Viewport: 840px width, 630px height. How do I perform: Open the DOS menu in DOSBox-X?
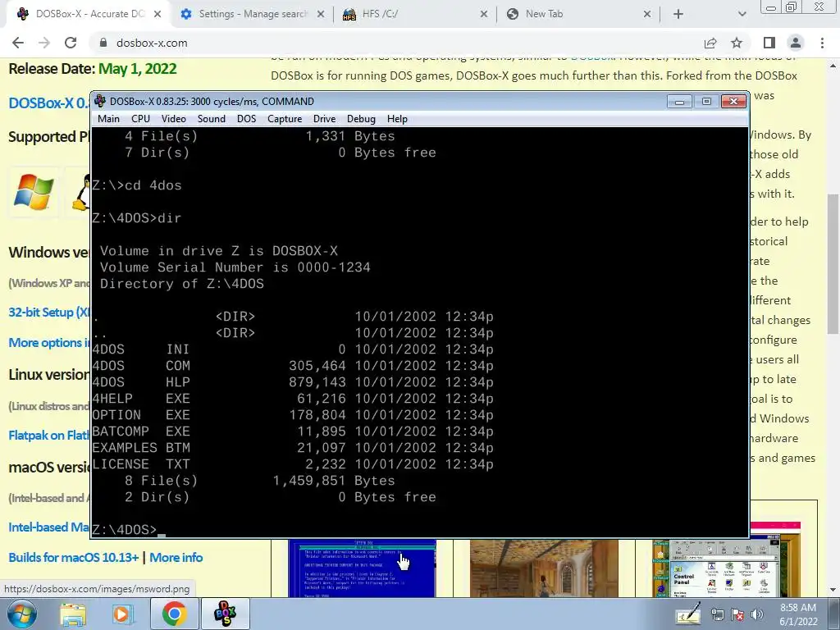pos(246,119)
